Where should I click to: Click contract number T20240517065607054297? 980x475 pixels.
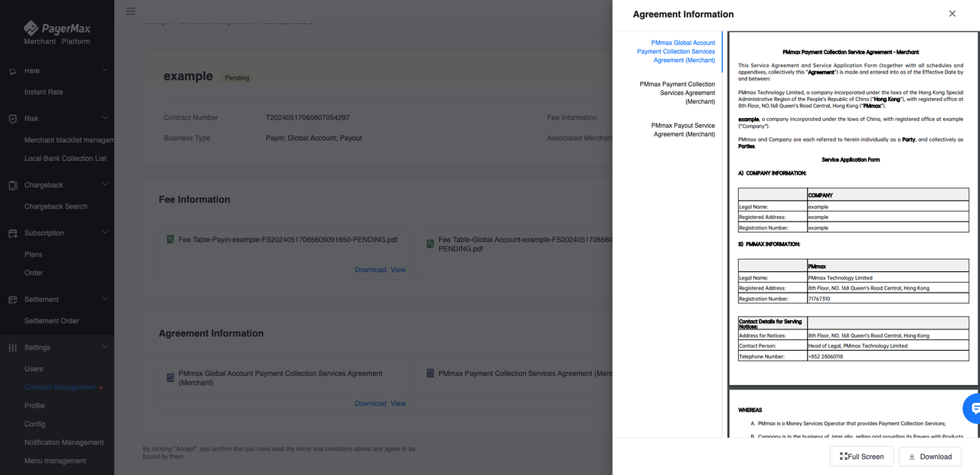(308, 118)
